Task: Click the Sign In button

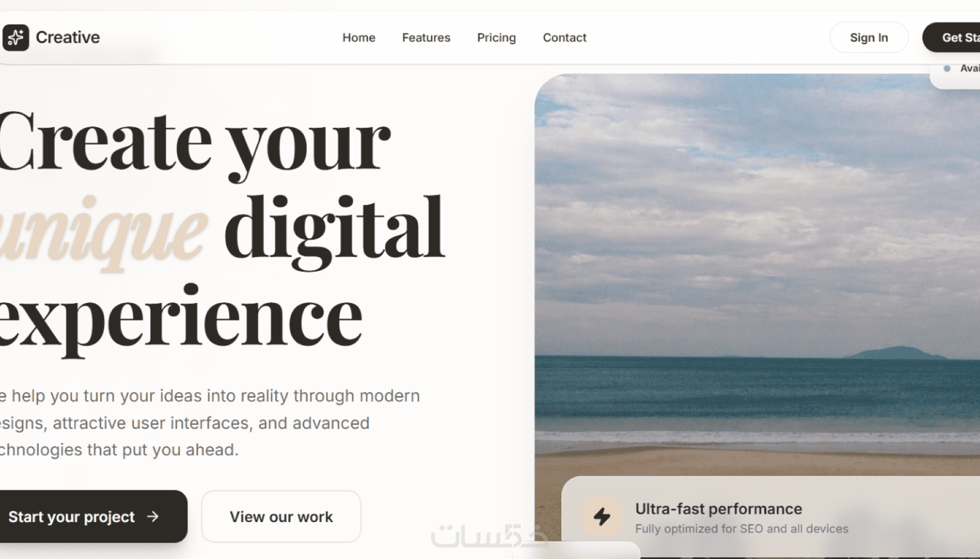Action: pyautogui.click(x=869, y=37)
